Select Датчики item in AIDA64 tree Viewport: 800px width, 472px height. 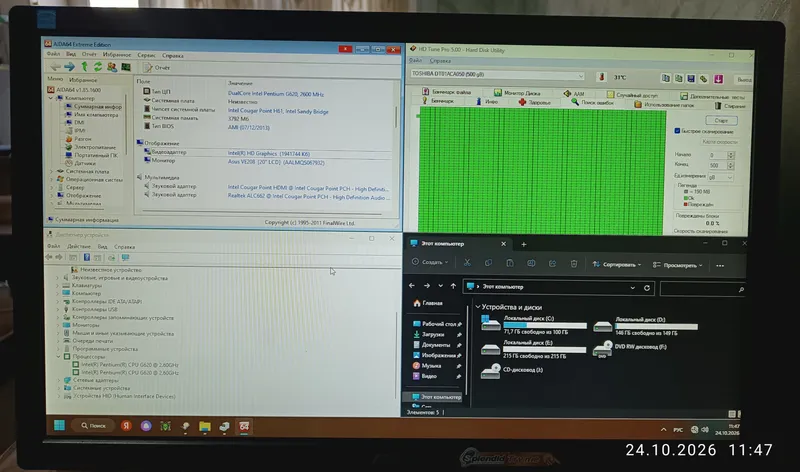(81, 163)
